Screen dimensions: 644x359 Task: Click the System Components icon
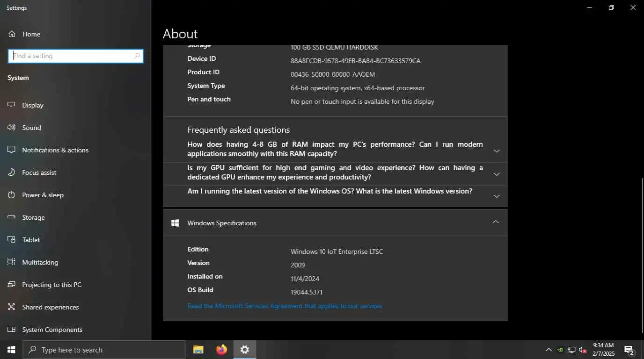click(x=12, y=330)
